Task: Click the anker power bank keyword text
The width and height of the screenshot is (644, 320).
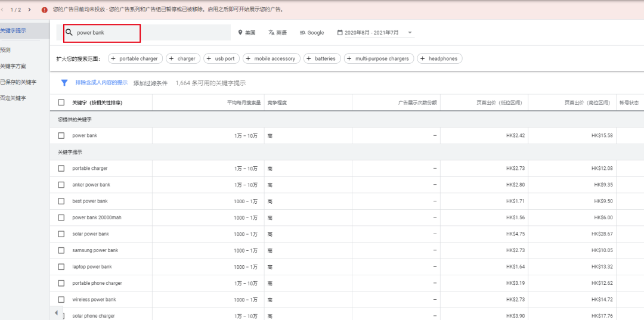Action: 91,185
